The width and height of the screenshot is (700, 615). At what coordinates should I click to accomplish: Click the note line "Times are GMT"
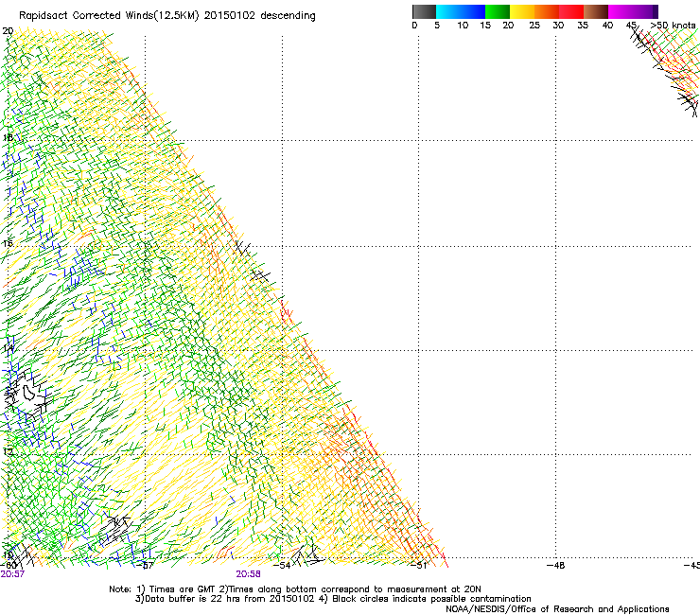[295, 589]
